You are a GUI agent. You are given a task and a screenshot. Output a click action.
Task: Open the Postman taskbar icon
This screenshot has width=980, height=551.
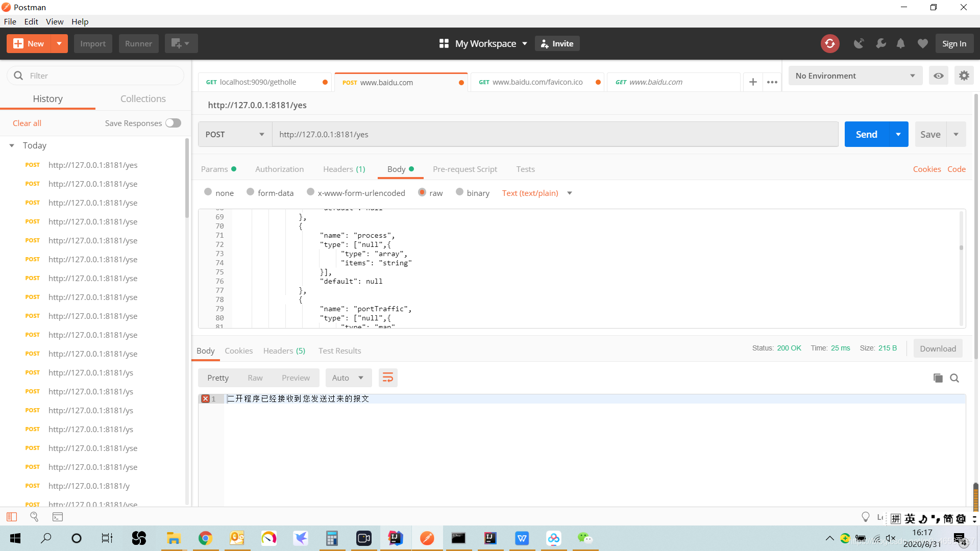pos(427,538)
